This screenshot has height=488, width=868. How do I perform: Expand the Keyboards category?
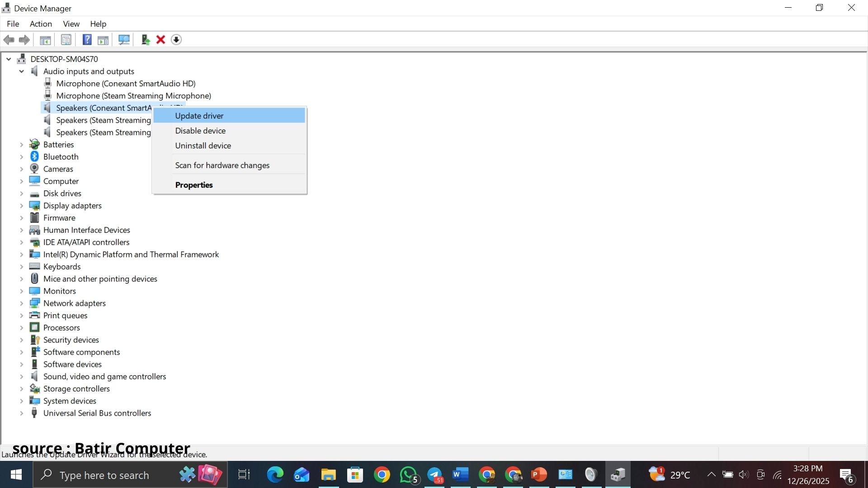tap(21, 267)
